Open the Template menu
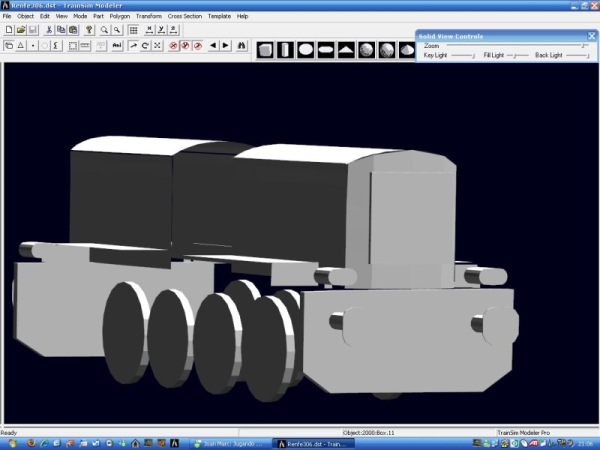 tap(219, 17)
